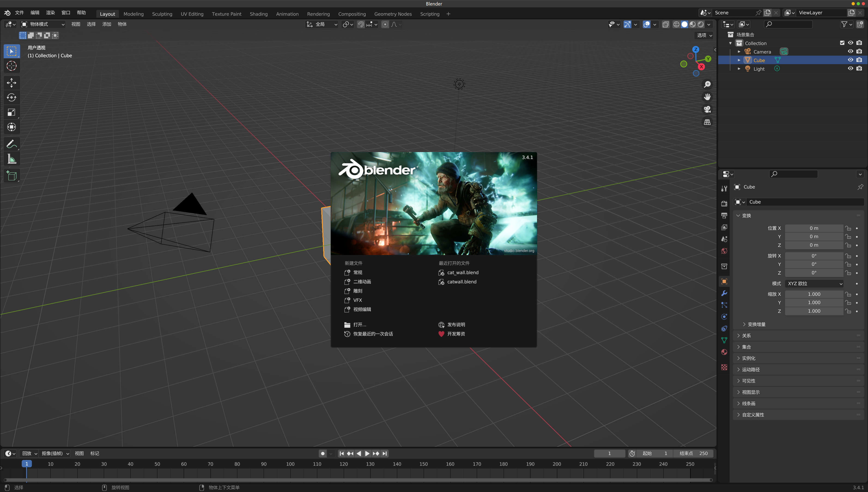868x492 pixels.
Task: Open the Tool properties tab
Action: [x=724, y=189]
